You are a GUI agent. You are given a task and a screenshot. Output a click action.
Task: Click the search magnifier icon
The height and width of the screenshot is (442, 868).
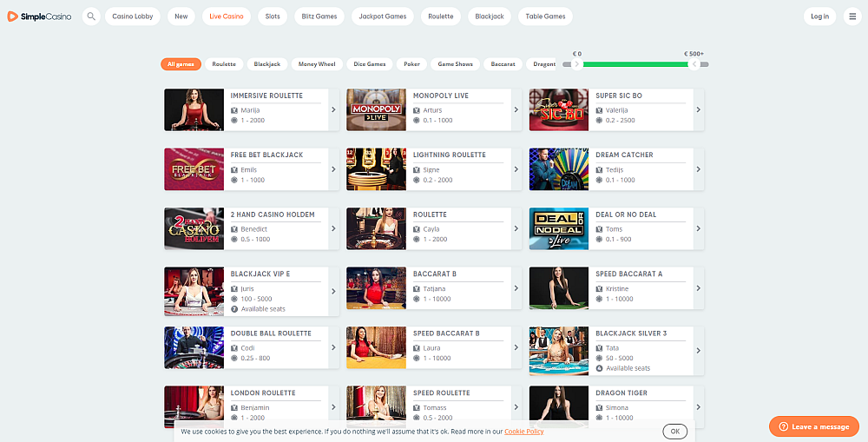click(x=91, y=16)
